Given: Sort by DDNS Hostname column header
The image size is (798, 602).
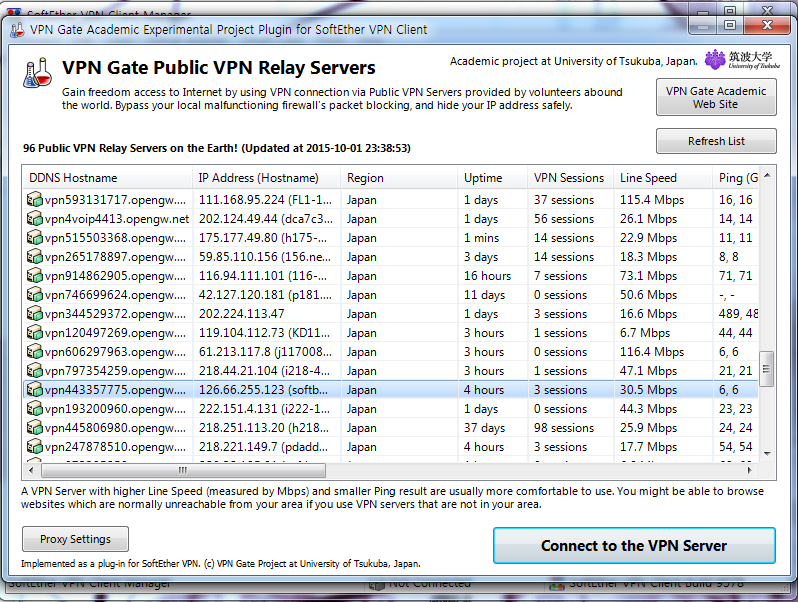Looking at the screenshot, I should point(107,178).
